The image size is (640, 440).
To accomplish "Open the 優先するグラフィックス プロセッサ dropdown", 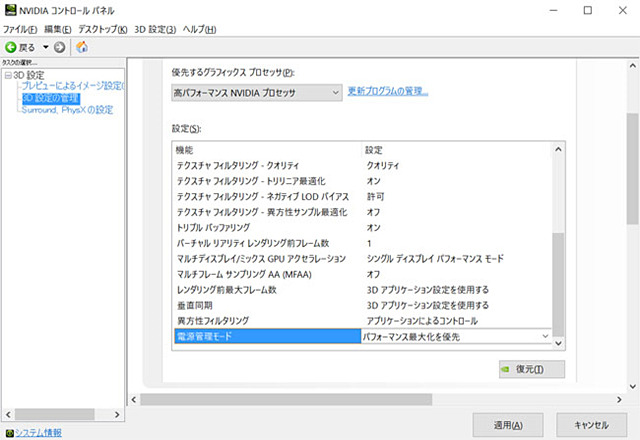I will point(256,93).
